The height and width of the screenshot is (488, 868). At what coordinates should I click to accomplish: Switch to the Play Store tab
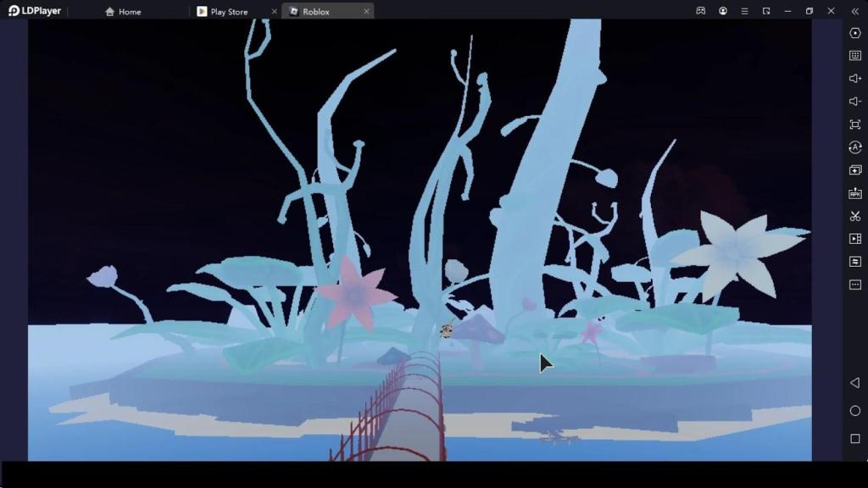229,12
